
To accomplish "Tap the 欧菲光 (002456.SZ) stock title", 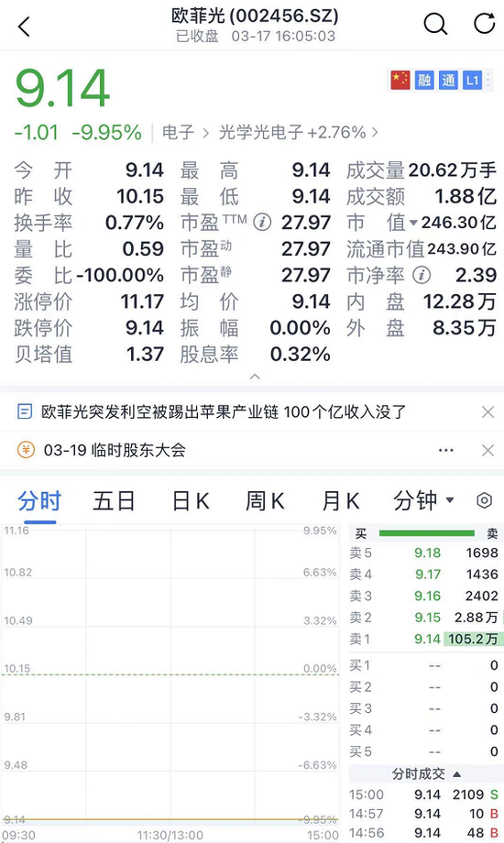I will point(255,16).
